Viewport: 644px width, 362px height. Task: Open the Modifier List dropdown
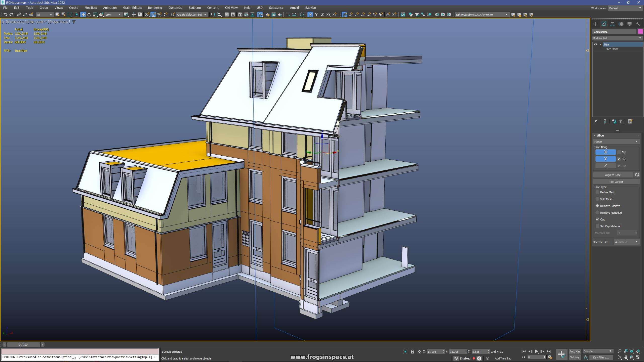(617, 38)
